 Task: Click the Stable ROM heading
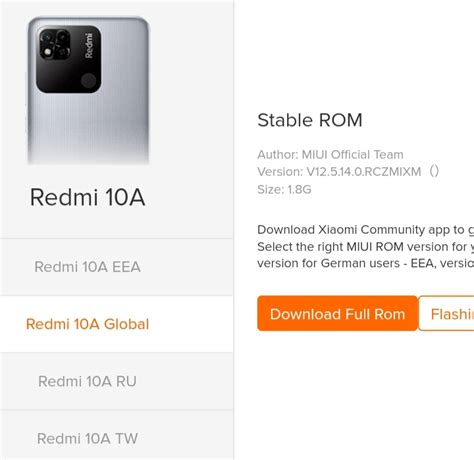coord(310,120)
